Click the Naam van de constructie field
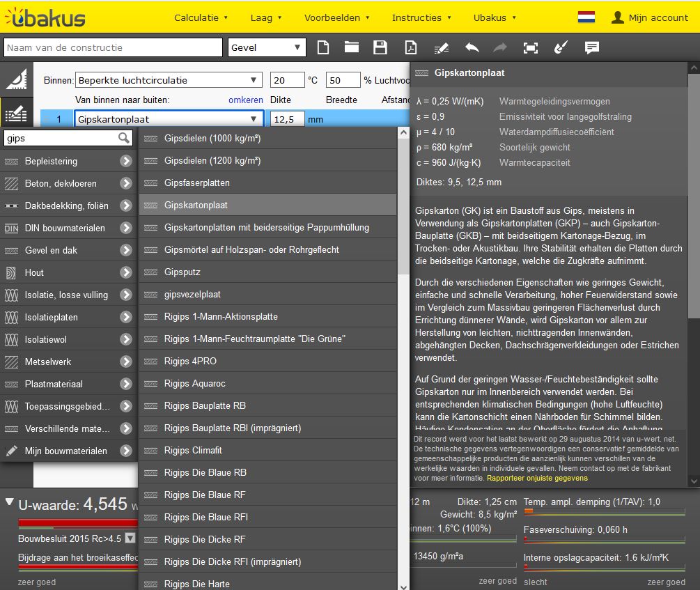Image resolution: width=700 pixels, height=590 pixels. [113, 47]
